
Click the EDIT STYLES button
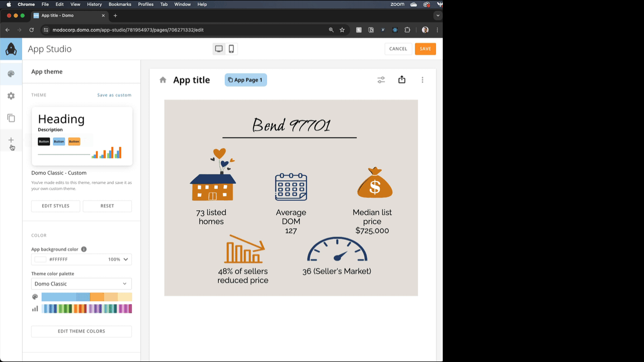tap(55, 206)
